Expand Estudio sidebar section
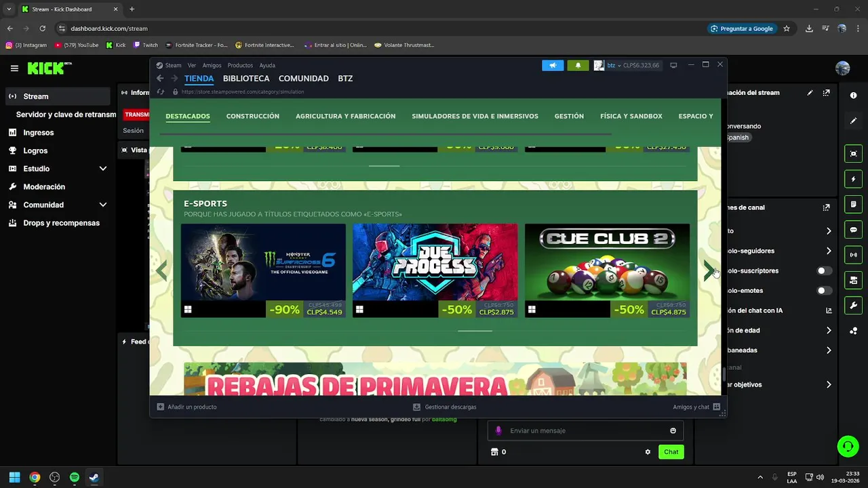 pos(103,169)
